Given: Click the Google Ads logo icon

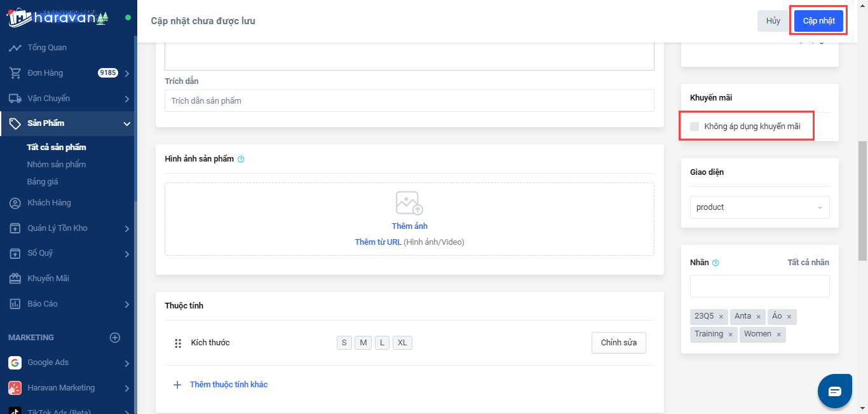Looking at the screenshot, I should pyautogui.click(x=15, y=362).
